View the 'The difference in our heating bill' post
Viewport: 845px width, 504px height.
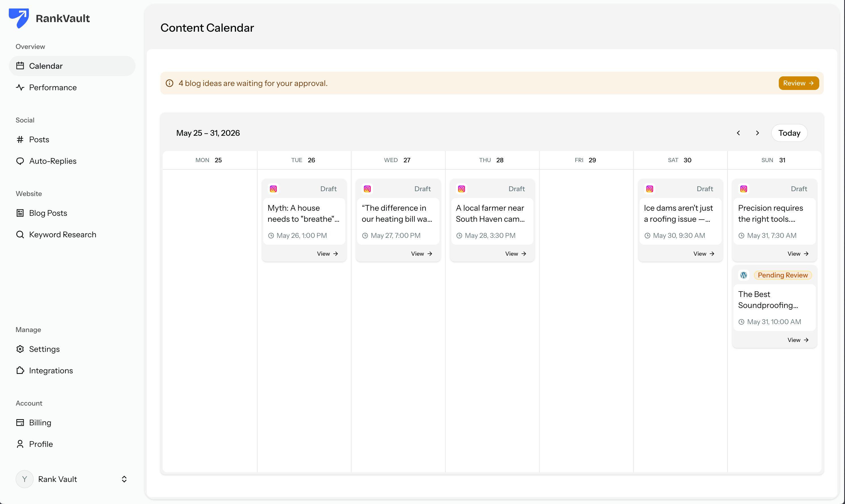point(422,254)
